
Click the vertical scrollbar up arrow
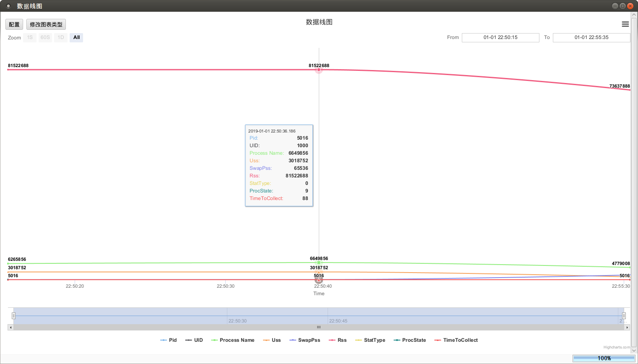coord(634,14)
